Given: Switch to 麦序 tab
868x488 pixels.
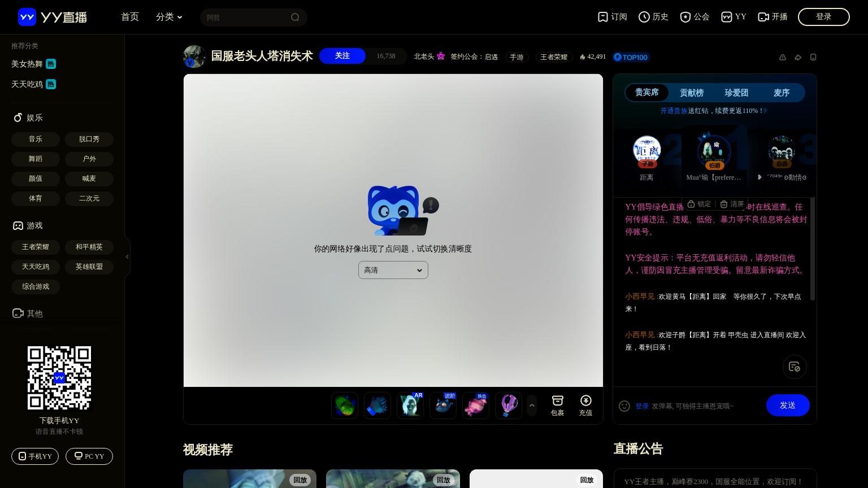Looking at the screenshot, I should (782, 93).
